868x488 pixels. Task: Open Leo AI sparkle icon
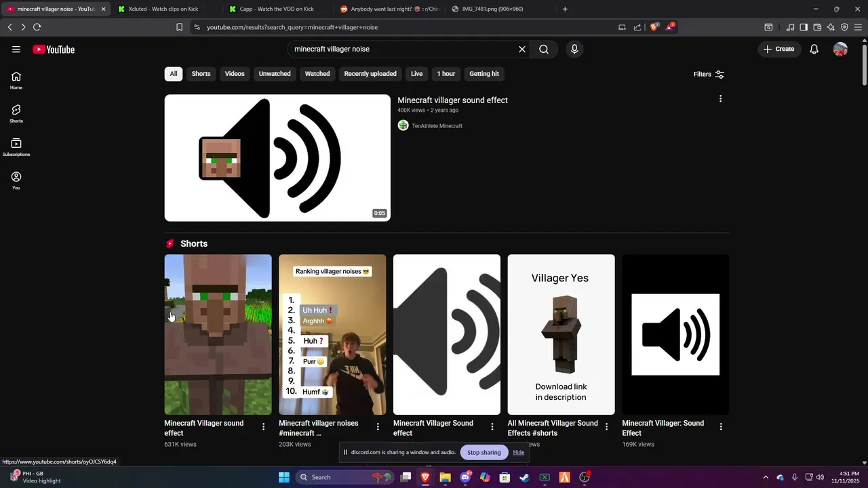point(831,27)
